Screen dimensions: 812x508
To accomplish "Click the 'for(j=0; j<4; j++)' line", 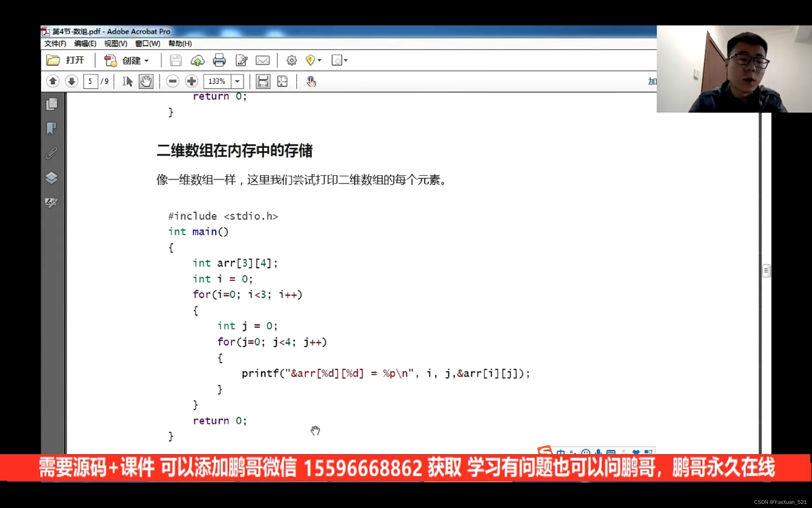I will [272, 342].
